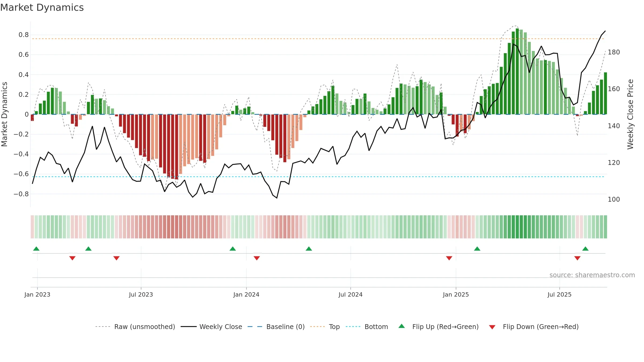This screenshot has width=644, height=362.
Task: Click the red flip-down triangle near March 2023
Action: pyautogui.click(x=72, y=258)
